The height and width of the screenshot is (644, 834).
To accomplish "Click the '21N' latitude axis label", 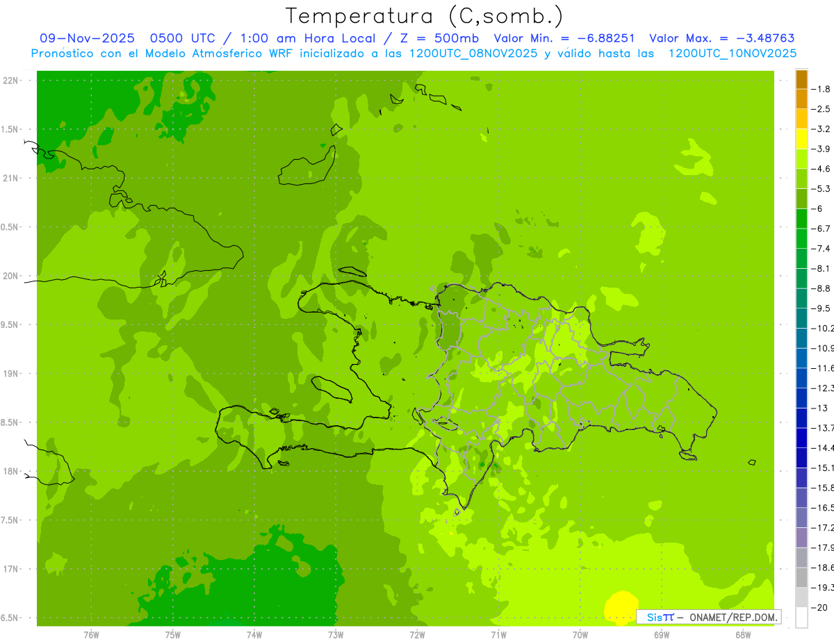I will tap(10, 178).
